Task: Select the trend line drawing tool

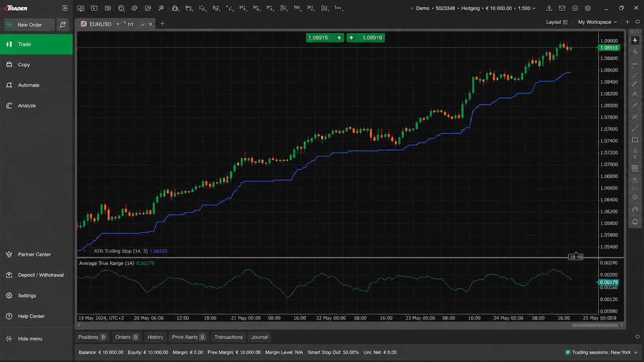Action: (x=635, y=75)
